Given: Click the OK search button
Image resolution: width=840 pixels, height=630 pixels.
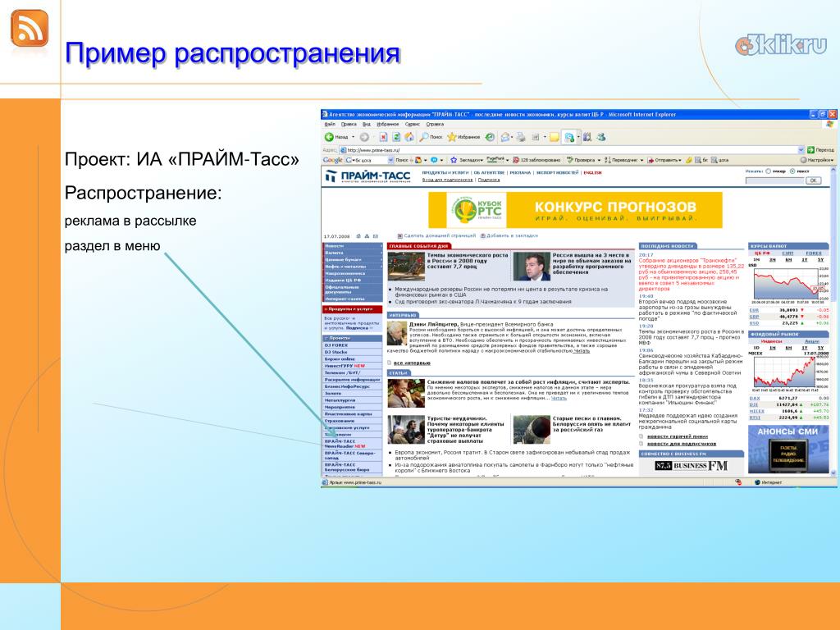Looking at the screenshot, I should click(x=813, y=180).
